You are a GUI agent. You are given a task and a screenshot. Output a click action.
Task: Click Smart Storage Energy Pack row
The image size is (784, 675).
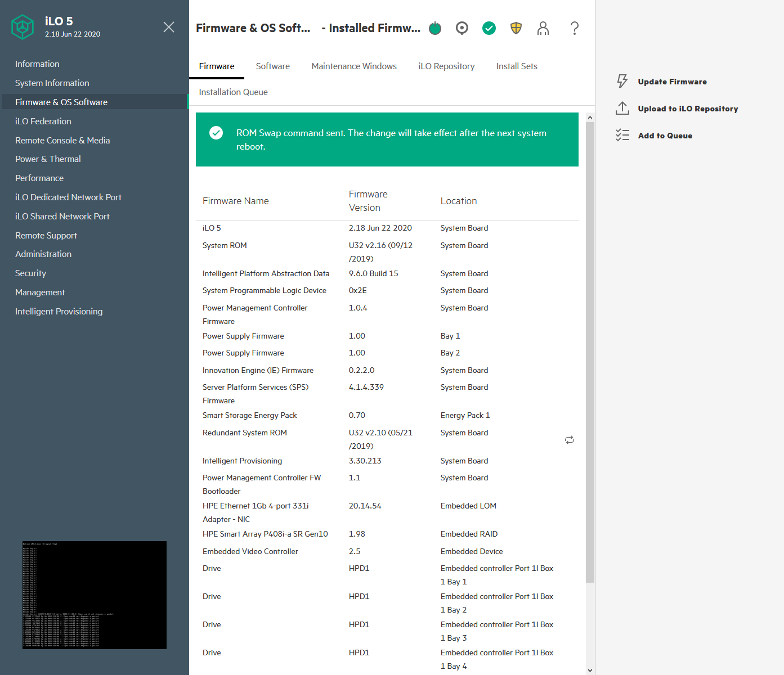click(387, 416)
